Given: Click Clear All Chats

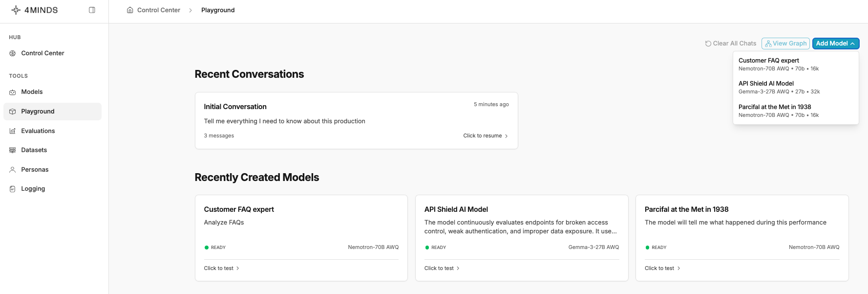Looking at the screenshot, I should [730, 44].
